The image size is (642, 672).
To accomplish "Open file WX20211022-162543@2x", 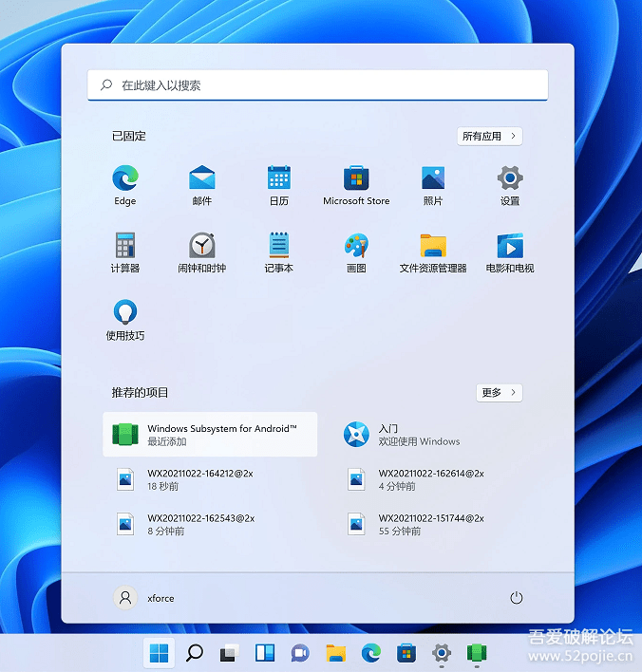I will click(210, 524).
